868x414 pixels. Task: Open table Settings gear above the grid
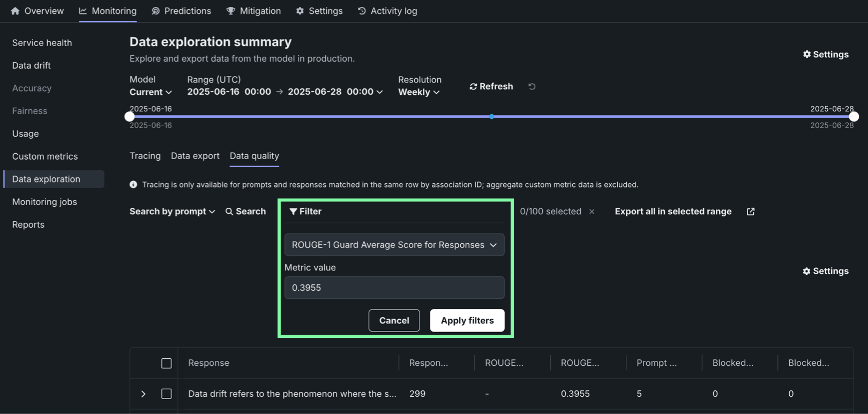pyautogui.click(x=806, y=272)
